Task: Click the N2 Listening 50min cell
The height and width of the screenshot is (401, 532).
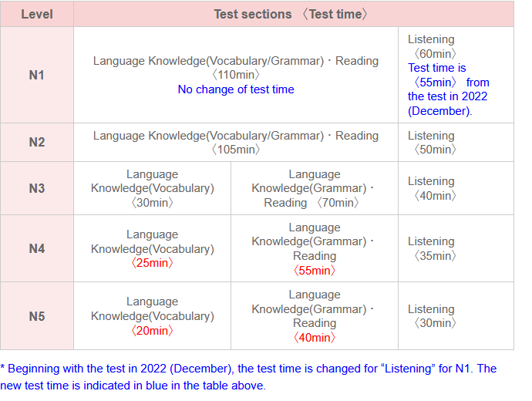Action: click(433, 142)
